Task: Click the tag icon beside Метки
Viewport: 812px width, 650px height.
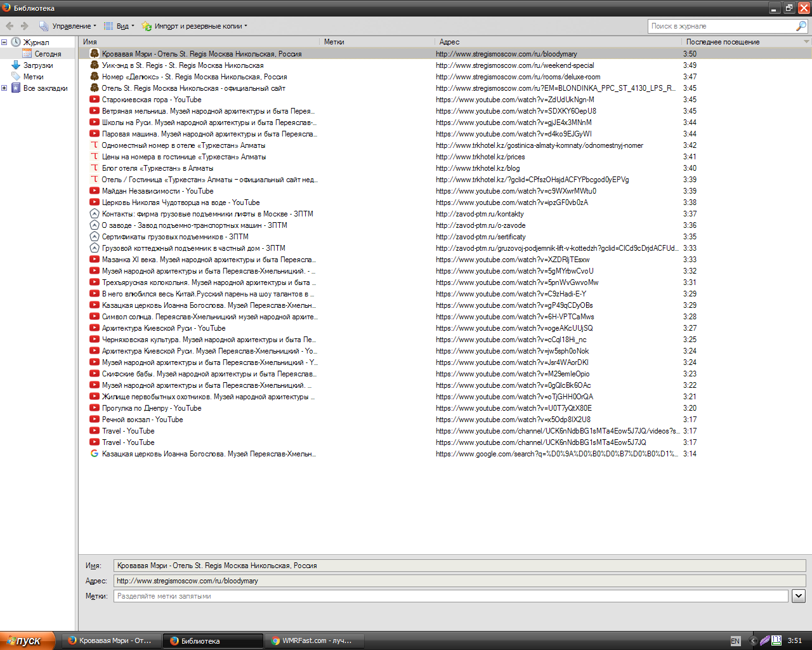Action: point(16,76)
